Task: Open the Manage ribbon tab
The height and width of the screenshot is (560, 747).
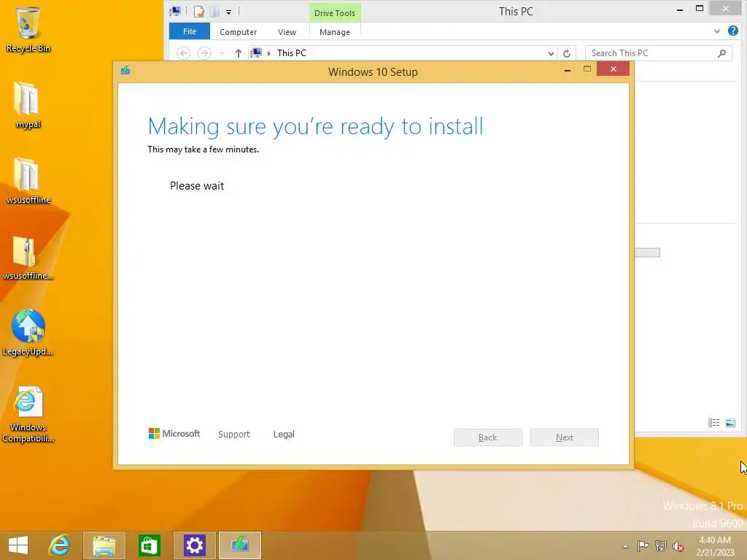Action: tap(335, 32)
